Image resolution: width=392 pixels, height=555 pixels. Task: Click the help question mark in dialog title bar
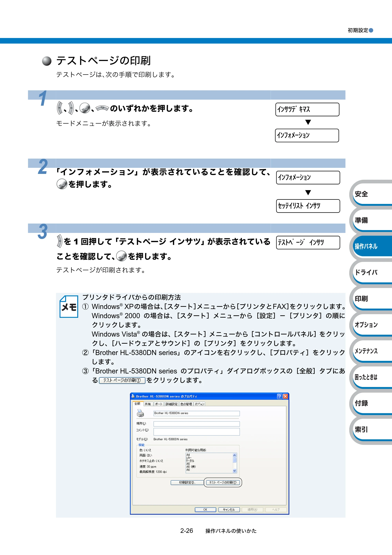tap(279, 396)
